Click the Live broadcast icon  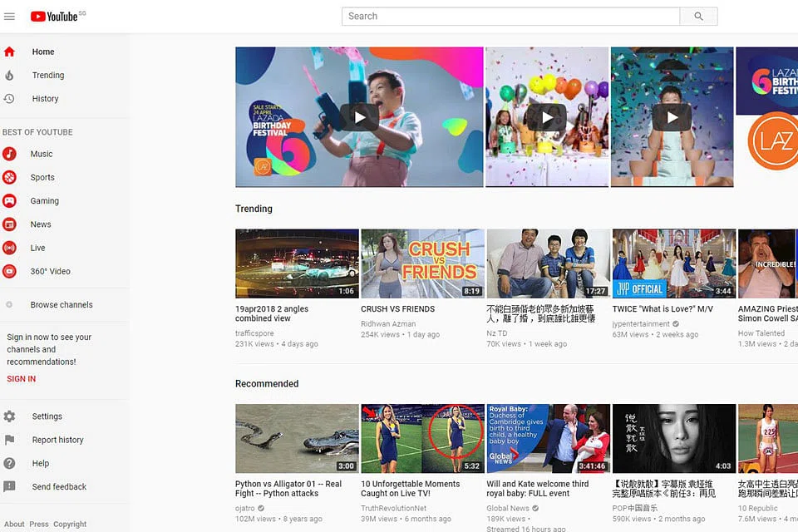9,248
